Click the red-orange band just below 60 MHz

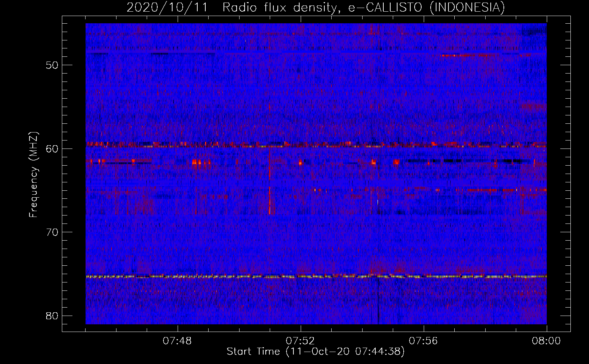pyautogui.click(x=316, y=145)
